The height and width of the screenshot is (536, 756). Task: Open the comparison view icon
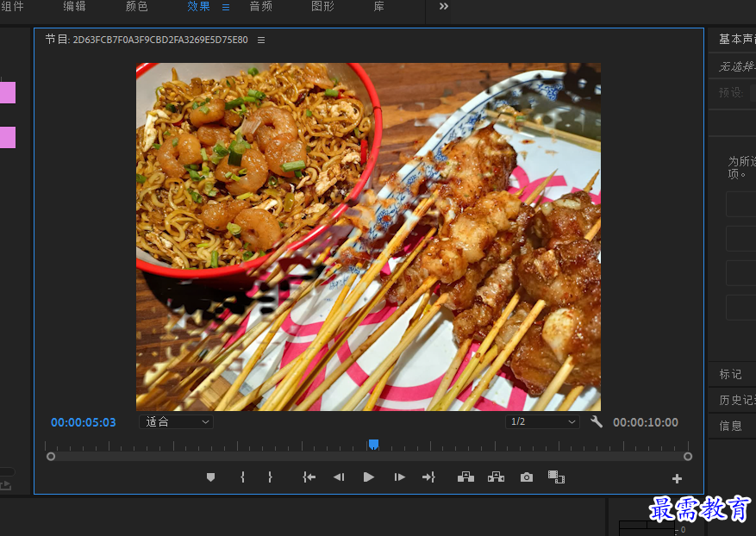click(556, 477)
